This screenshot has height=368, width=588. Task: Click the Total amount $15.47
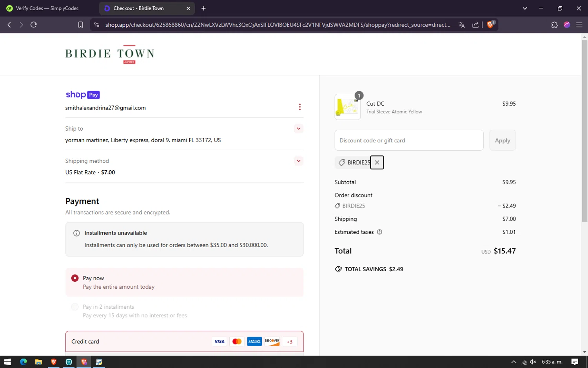click(505, 251)
